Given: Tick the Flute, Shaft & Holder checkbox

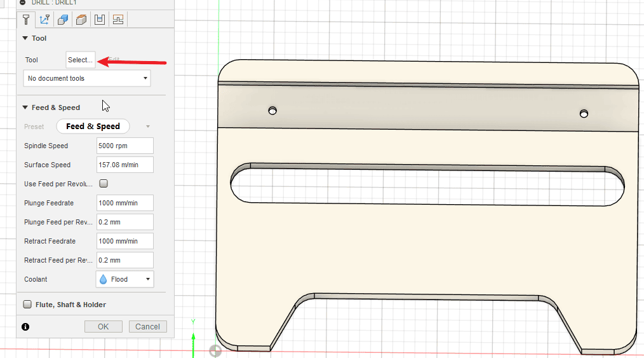Looking at the screenshot, I should coord(27,305).
